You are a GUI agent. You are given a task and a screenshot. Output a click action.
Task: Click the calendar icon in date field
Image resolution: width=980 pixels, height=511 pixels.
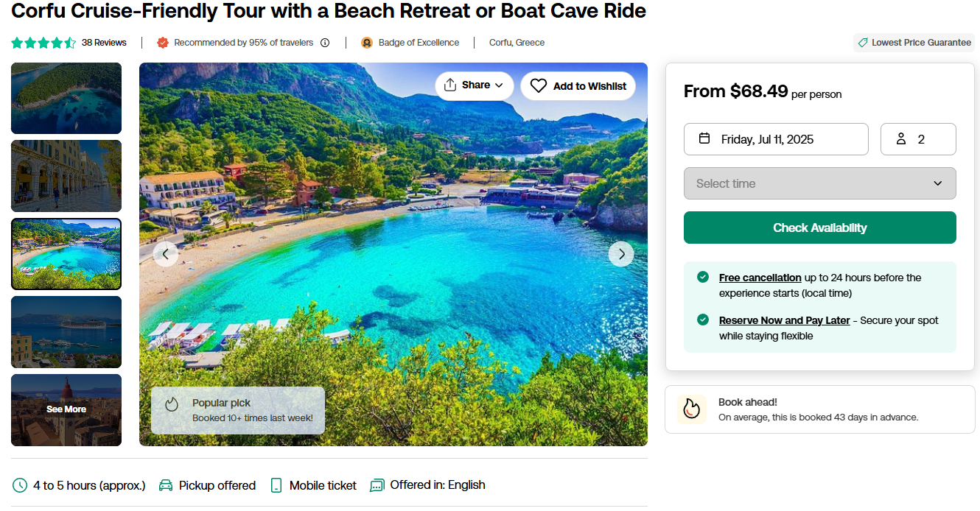pyautogui.click(x=704, y=138)
